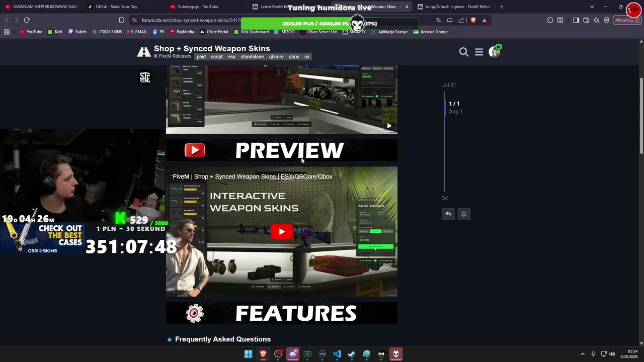The image size is (644, 362).
Task: Open the Cfx.re Server List bookmark
Action: pos(318,32)
